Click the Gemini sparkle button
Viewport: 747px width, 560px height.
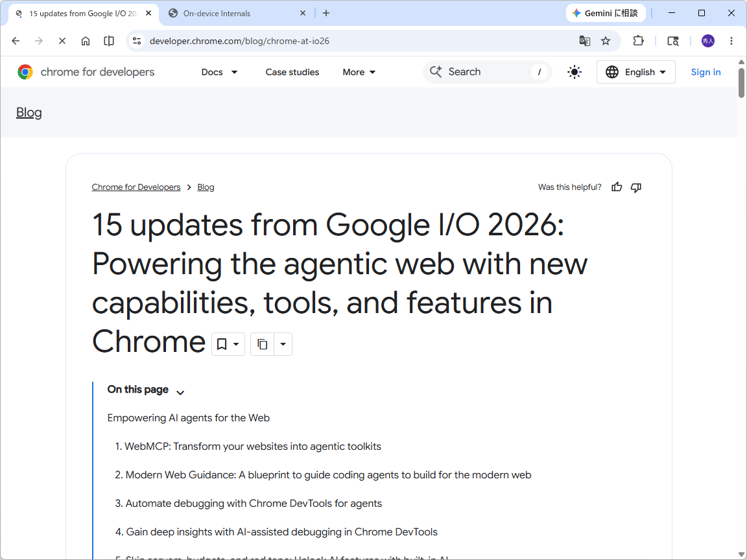point(606,14)
